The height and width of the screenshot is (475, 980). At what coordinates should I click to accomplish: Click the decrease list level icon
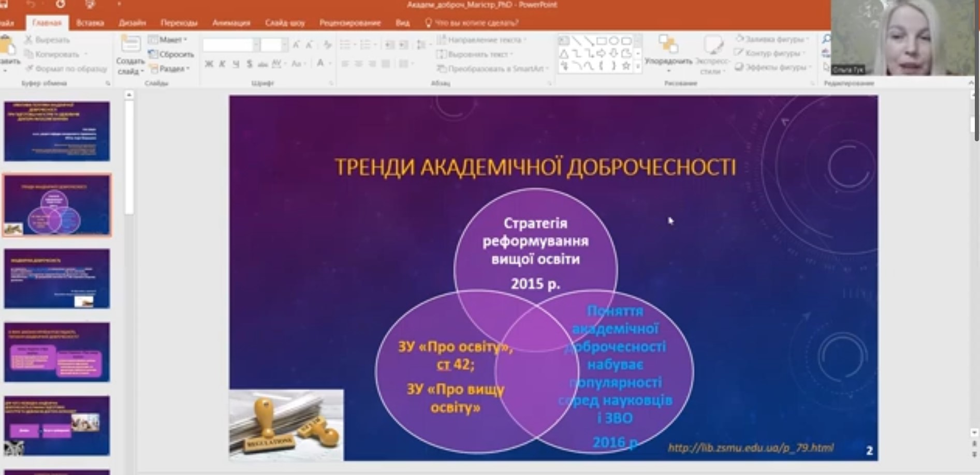[x=390, y=45]
